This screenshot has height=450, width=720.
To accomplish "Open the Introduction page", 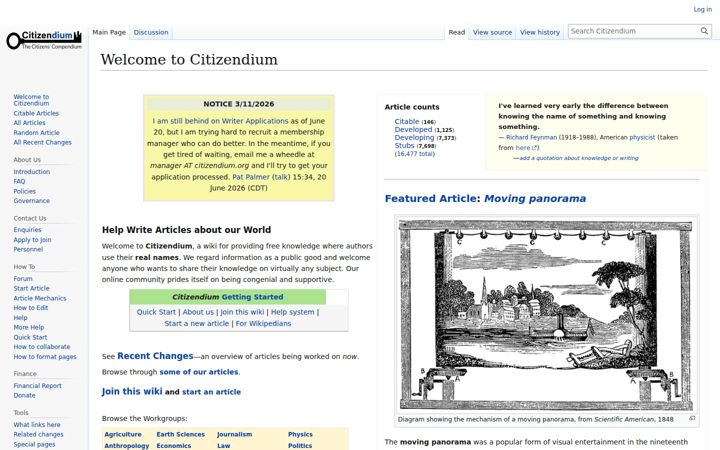I will (32, 171).
